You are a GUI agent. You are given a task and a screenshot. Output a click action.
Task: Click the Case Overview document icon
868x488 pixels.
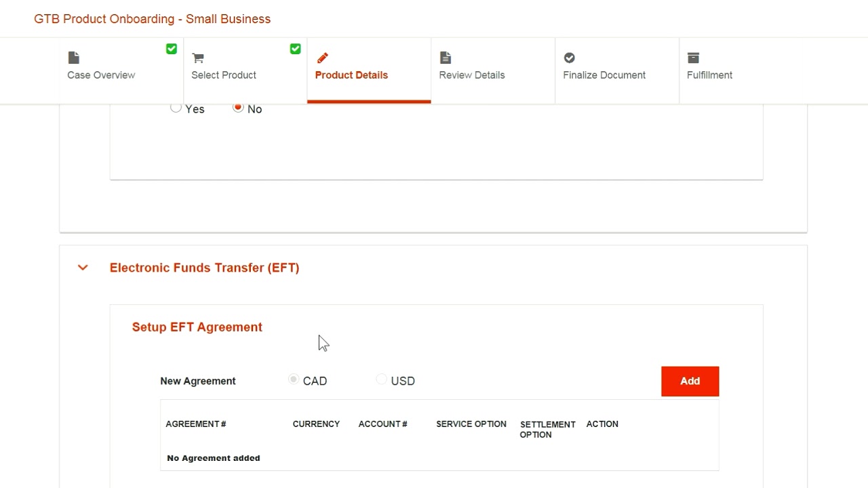pyautogui.click(x=74, y=58)
